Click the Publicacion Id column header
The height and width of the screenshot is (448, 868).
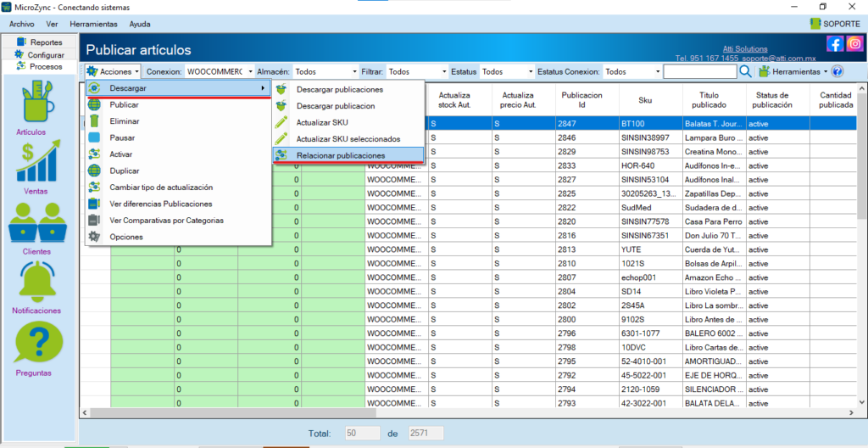coord(587,100)
